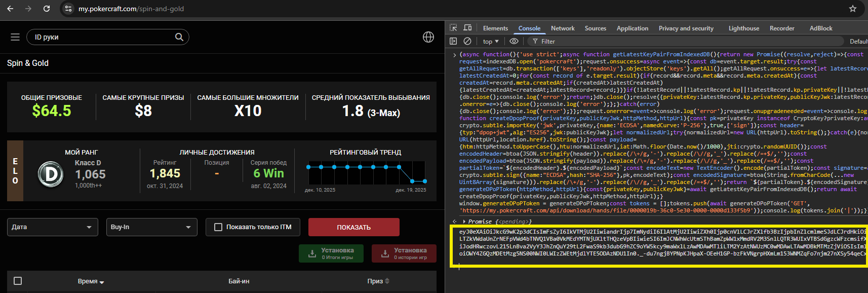Click the browser reload icon
The width and height of the screenshot is (868, 293).
pos(47,9)
